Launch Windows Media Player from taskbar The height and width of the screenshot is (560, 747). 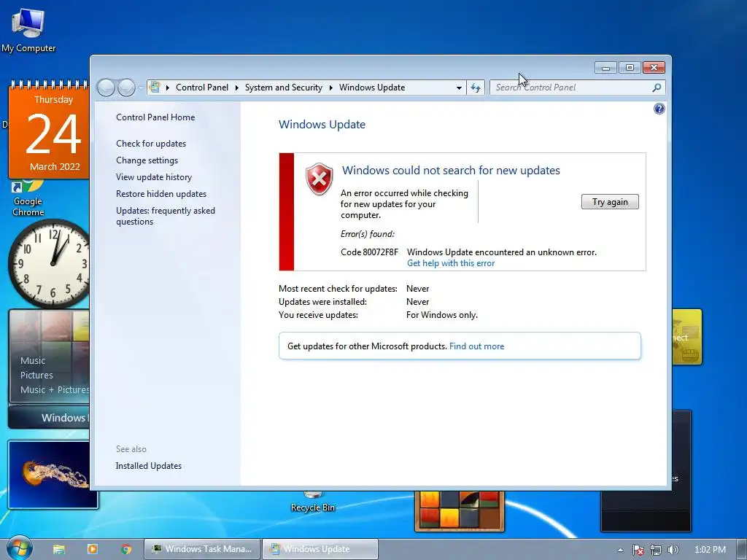click(x=93, y=549)
